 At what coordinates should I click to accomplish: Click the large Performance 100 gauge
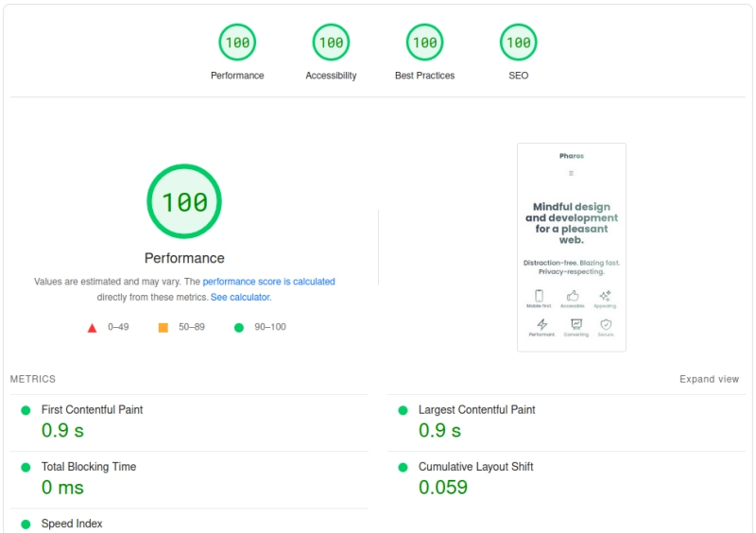pos(184,201)
